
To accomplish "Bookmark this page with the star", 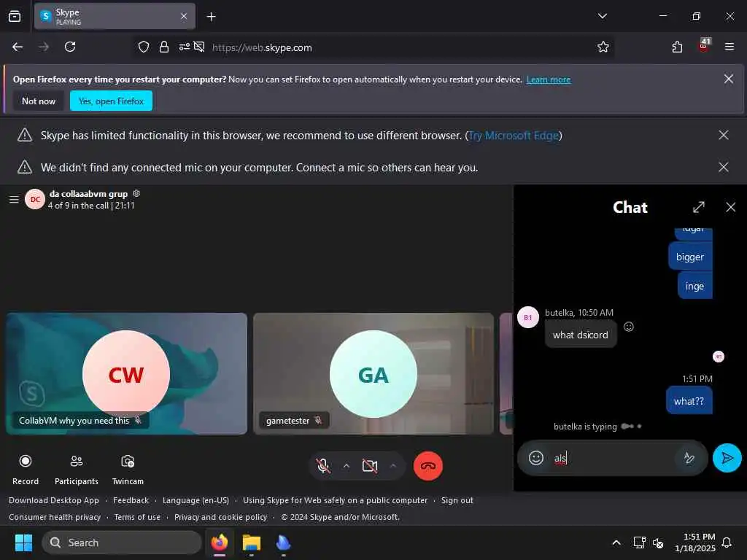I will click(603, 47).
